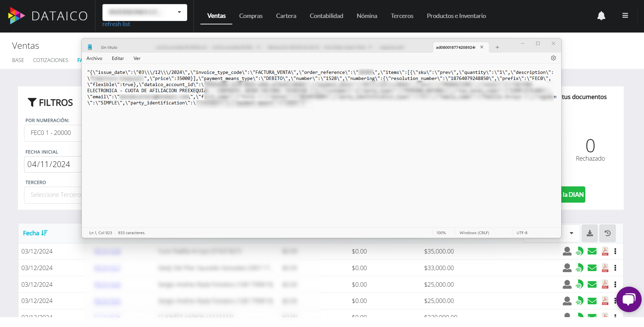Add a new Notepad tab
Screen dimensions: 644x327
(497, 47)
